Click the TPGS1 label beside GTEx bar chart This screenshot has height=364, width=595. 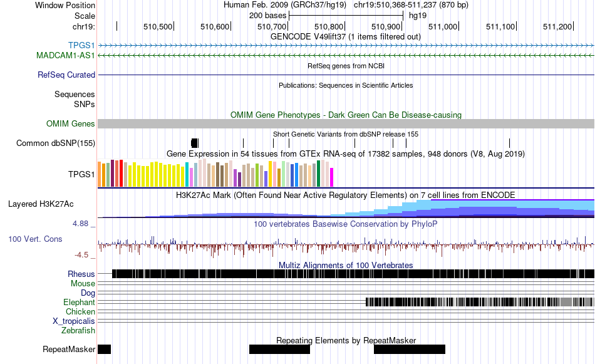pyautogui.click(x=81, y=174)
